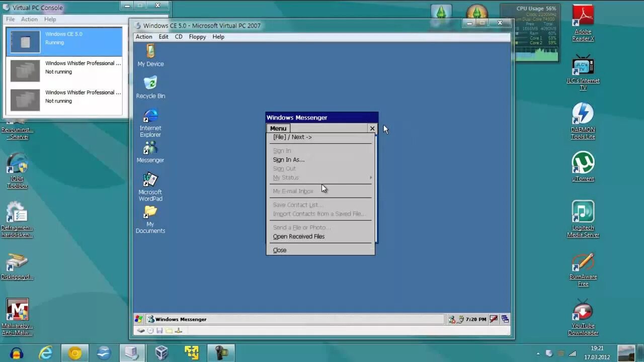Open My Device icon on CE desktop
This screenshot has height=362, width=644.
(x=150, y=55)
